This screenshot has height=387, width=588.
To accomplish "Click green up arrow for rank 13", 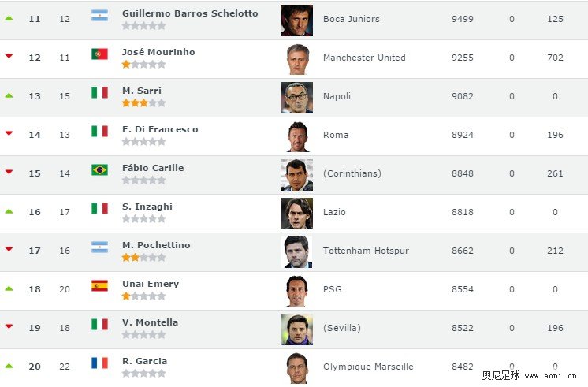I will [x=9, y=95].
